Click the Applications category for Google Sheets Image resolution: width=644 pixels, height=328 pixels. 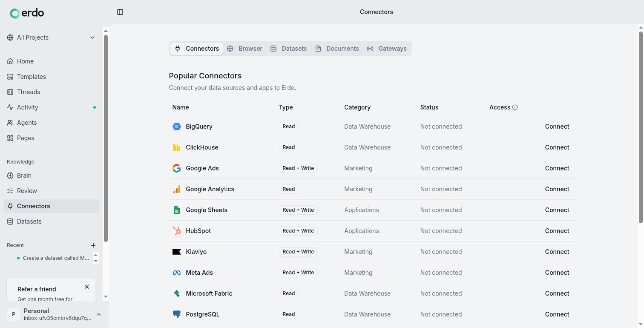point(362,210)
